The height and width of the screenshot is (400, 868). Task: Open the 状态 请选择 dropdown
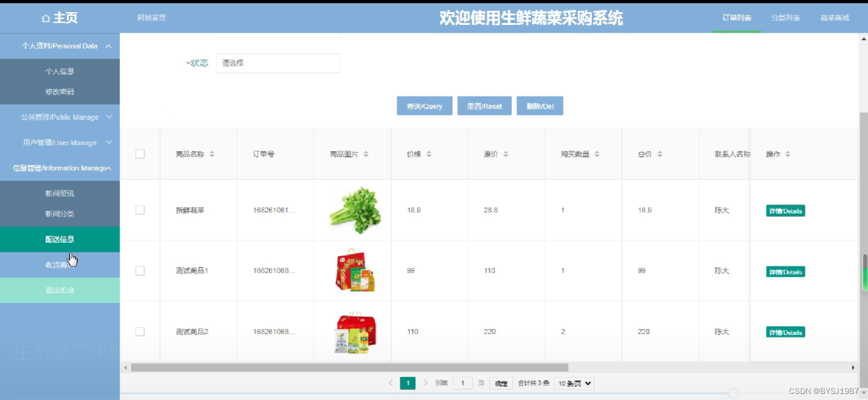278,63
